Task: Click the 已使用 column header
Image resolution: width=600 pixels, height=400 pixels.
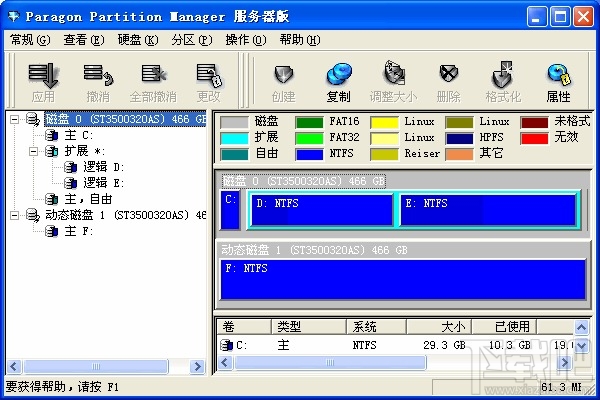Action: [x=504, y=327]
